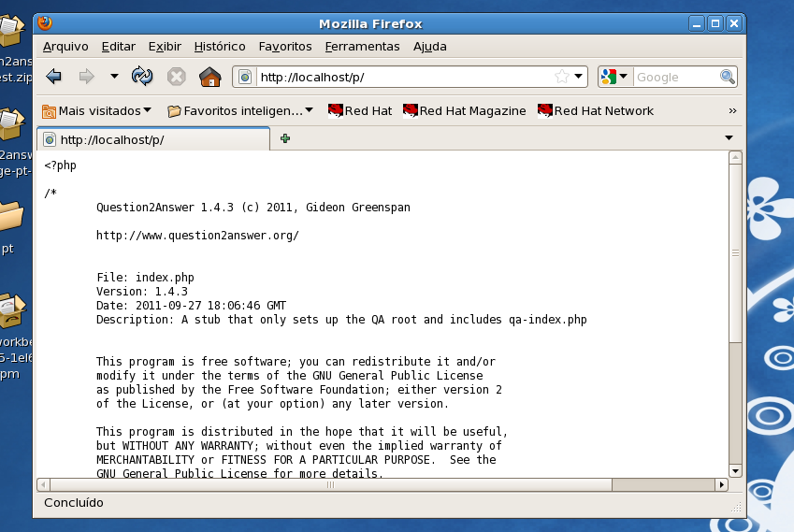Open a new tab with plus icon
Image resolution: width=794 pixels, height=532 pixels.
pos(285,138)
